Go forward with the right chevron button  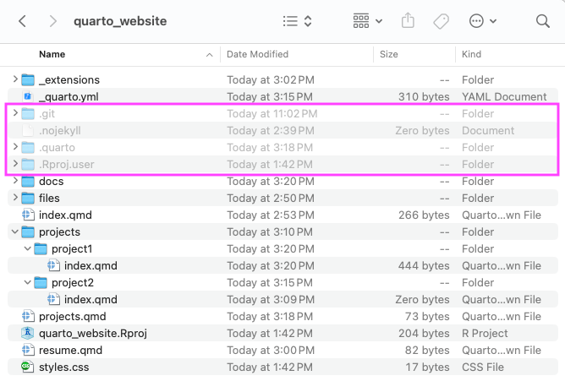tap(53, 21)
